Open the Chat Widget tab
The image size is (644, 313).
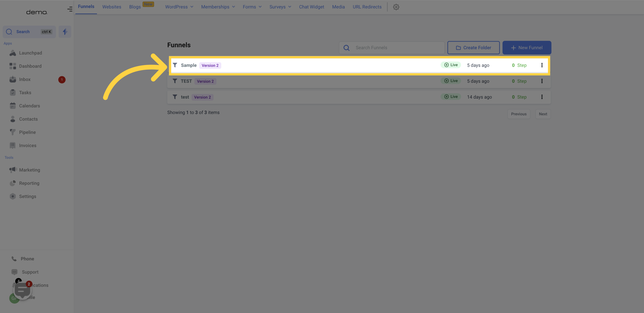(311, 7)
